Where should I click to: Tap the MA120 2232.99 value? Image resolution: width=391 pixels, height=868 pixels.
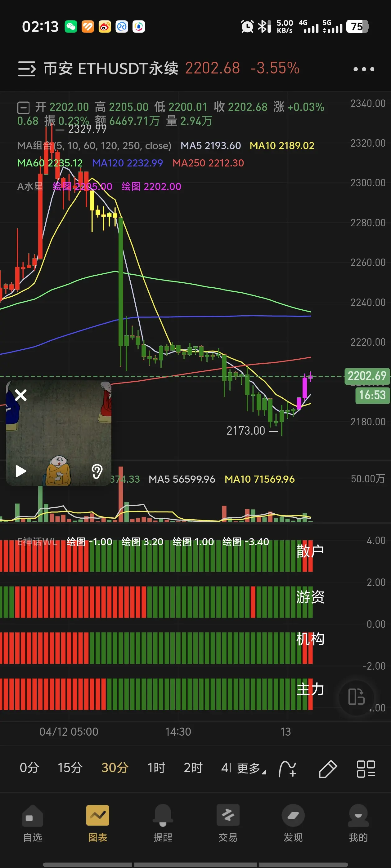128,163
